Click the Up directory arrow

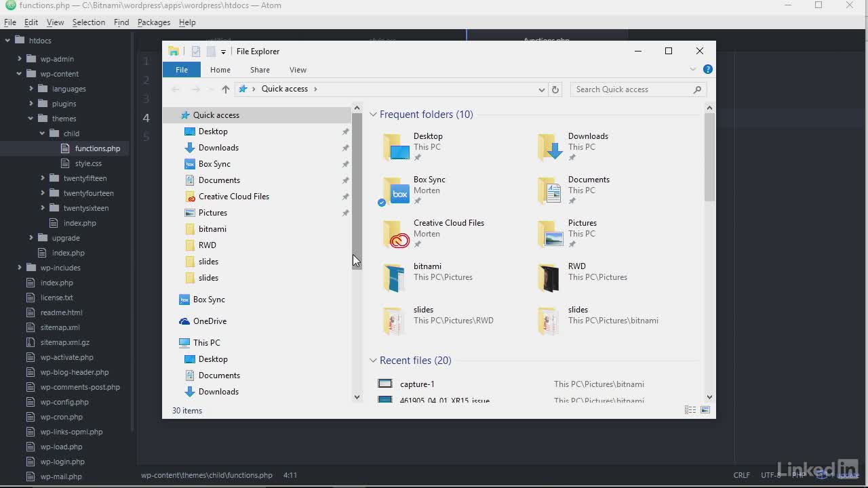click(x=226, y=89)
